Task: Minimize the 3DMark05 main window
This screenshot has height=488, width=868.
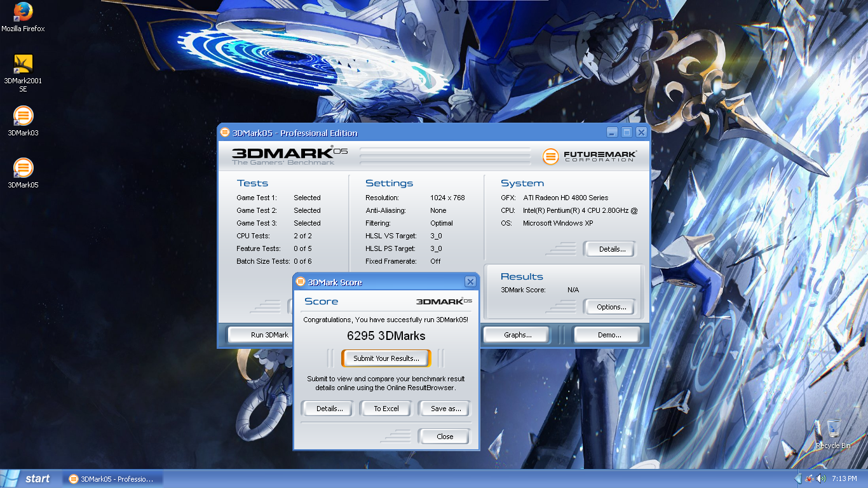Action: [612, 132]
